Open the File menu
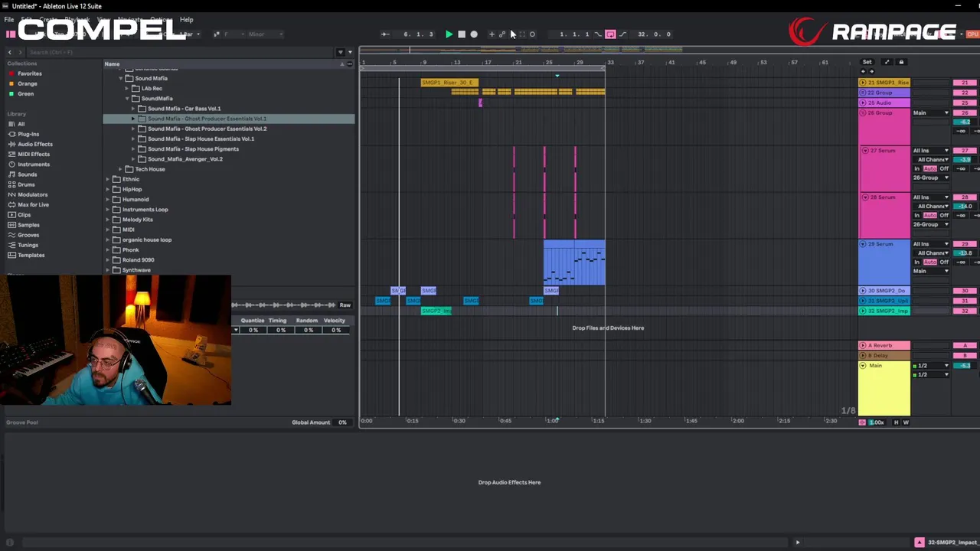The image size is (980, 551). point(9,19)
